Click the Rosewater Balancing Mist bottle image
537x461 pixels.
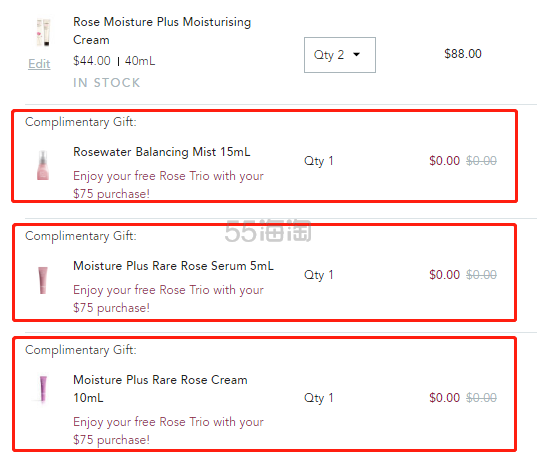[x=43, y=165]
